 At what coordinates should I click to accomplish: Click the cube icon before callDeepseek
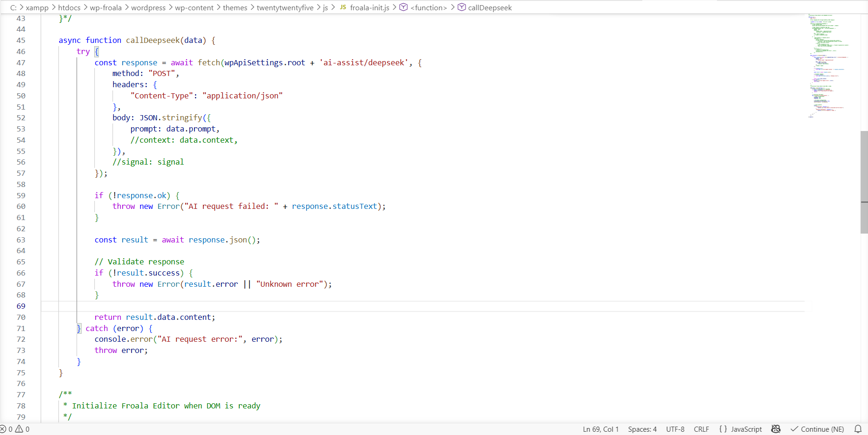(462, 7)
